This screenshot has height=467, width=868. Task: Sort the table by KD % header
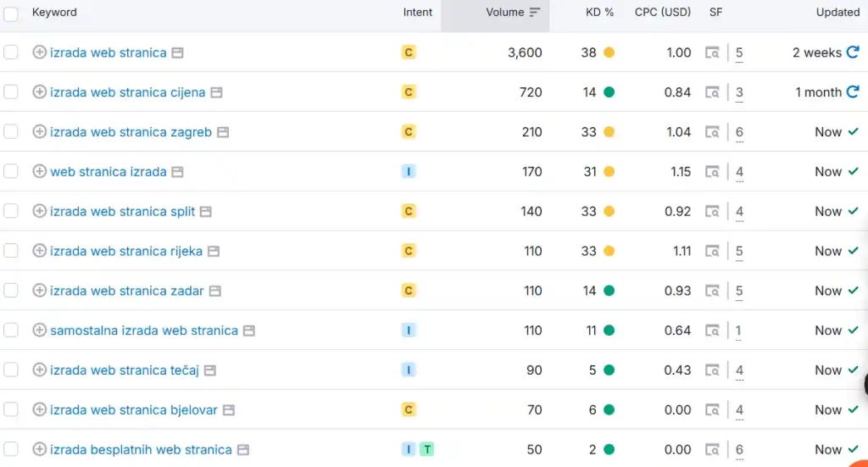point(599,13)
